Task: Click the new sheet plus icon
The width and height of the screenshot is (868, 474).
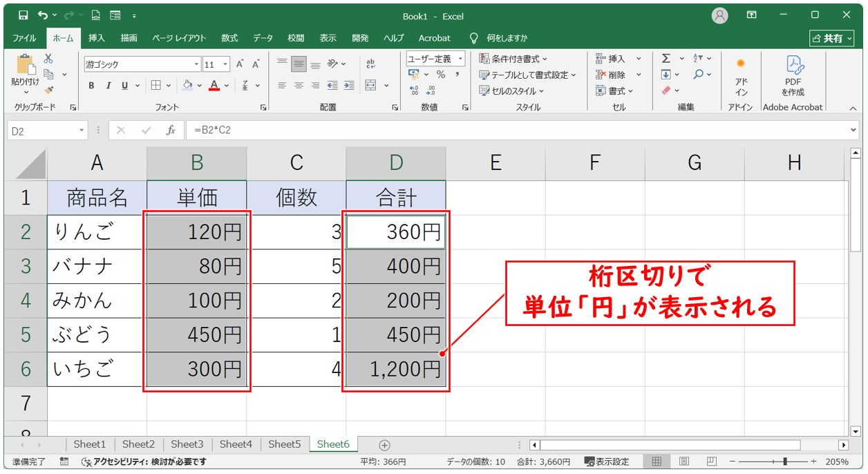Action: pyautogui.click(x=385, y=445)
